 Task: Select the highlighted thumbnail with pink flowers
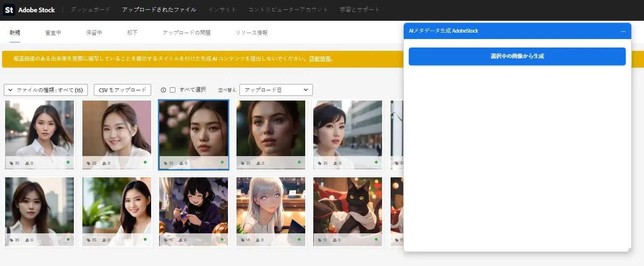[194, 135]
